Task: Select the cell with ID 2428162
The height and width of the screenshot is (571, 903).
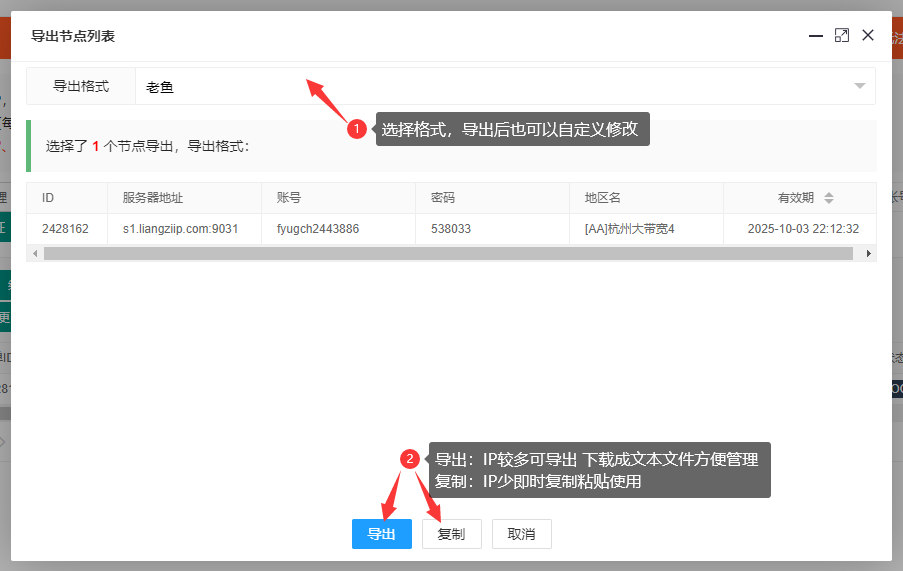Action: (65, 229)
